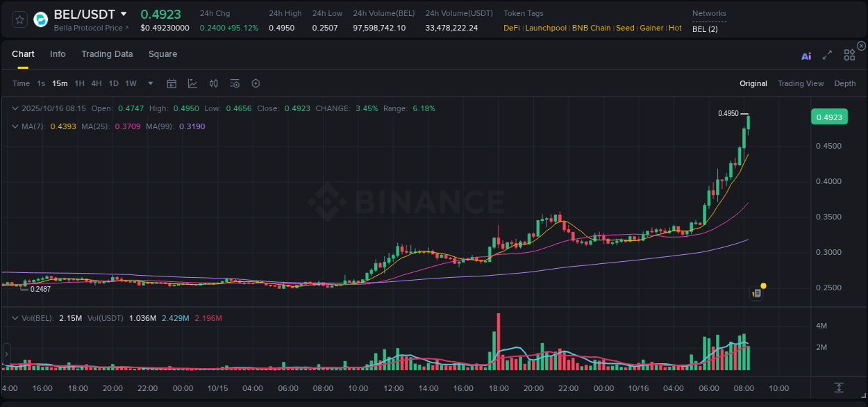Open the chart settings hexagon icon

256,83
